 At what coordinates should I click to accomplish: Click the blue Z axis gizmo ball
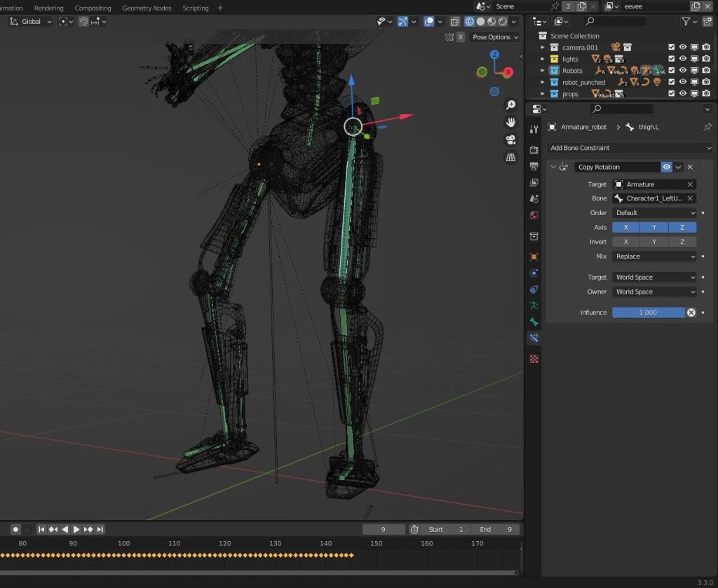494,55
